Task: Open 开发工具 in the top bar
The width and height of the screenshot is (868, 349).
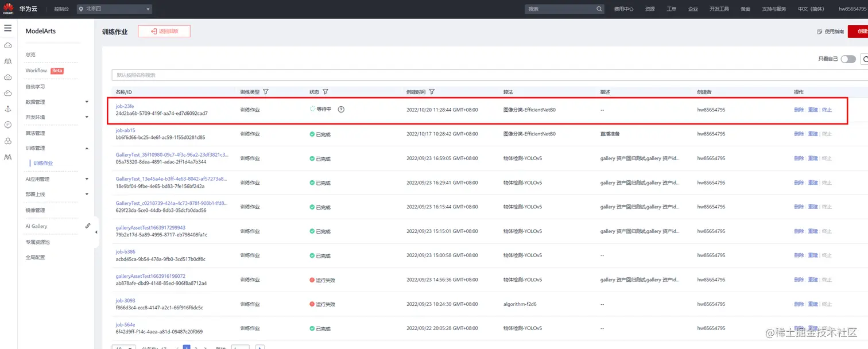Action: 719,9
